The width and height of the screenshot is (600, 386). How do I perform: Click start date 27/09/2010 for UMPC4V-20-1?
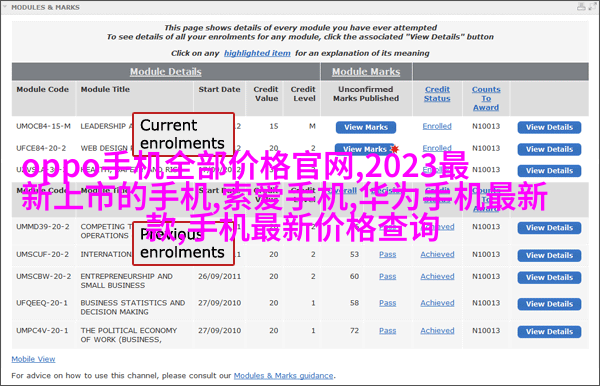219,331
